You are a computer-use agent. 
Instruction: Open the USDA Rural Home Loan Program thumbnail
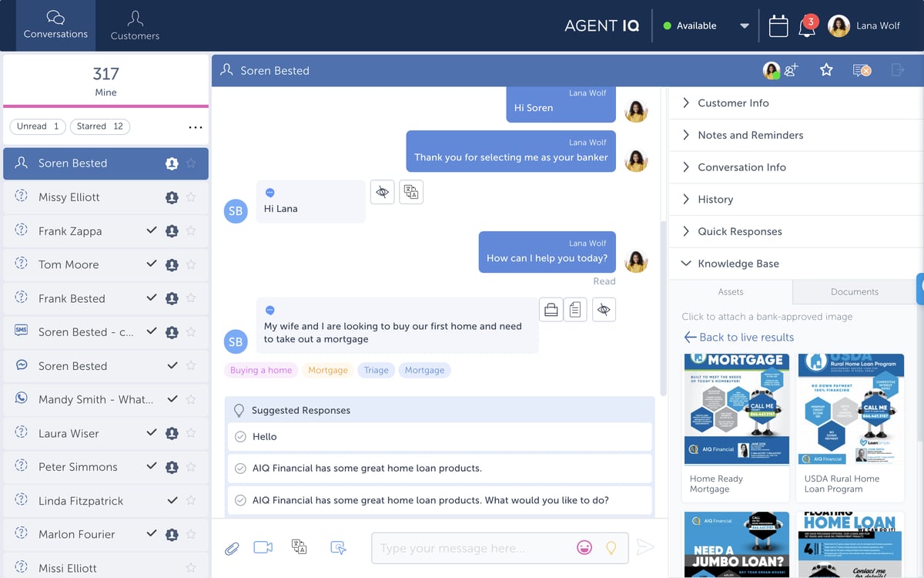point(850,409)
